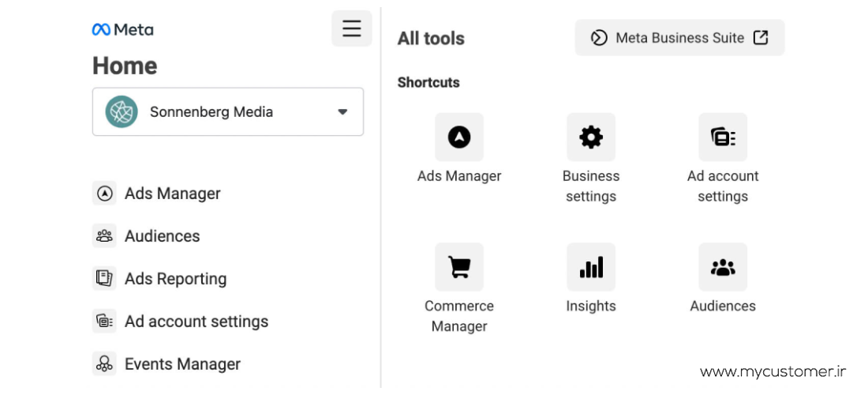Click the Audiences group shortcut tile icon
The width and height of the screenshot is (868, 395).
tap(722, 267)
